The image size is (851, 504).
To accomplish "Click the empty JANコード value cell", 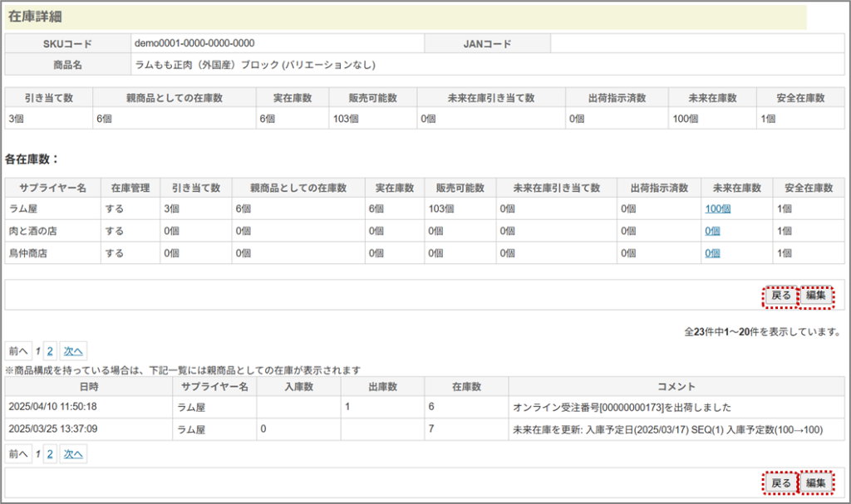I will (x=696, y=43).
